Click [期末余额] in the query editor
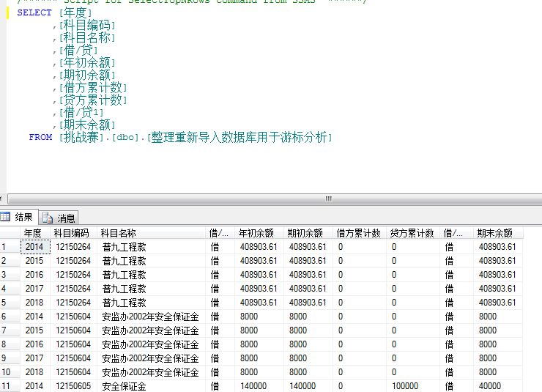This screenshot has height=392, width=542. [x=87, y=125]
